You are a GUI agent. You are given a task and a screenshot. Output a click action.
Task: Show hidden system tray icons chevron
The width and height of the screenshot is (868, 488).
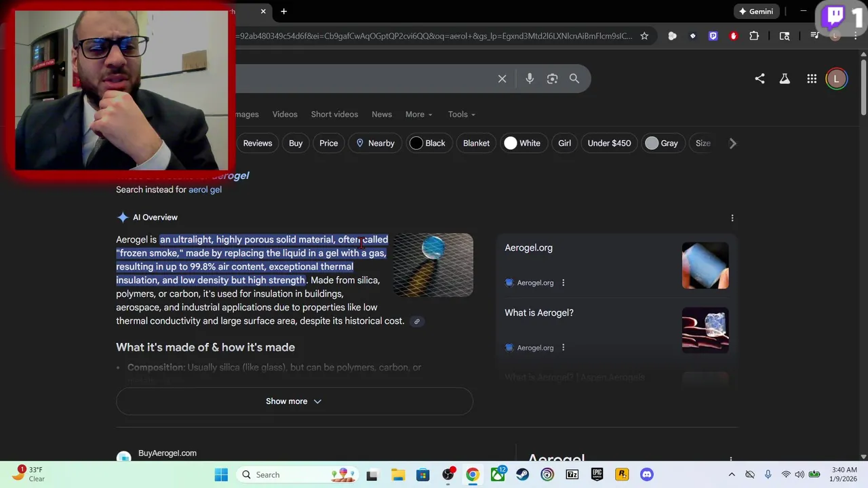tap(731, 474)
